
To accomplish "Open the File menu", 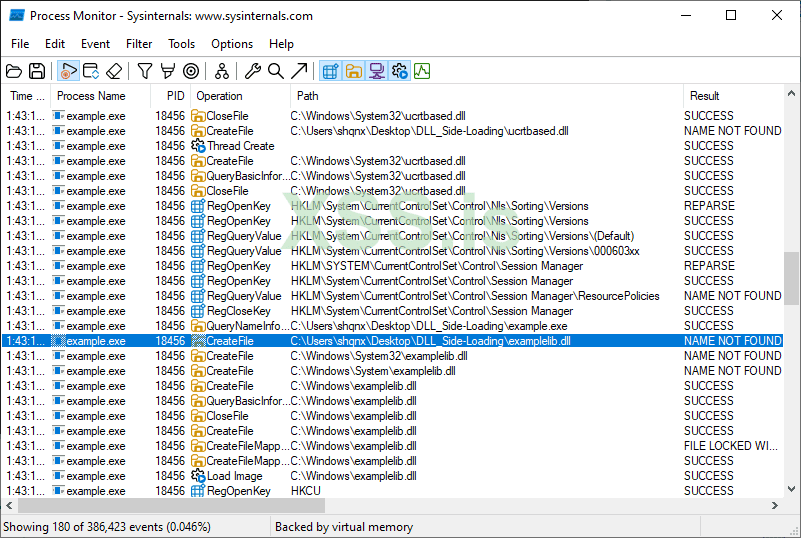I will (x=20, y=44).
